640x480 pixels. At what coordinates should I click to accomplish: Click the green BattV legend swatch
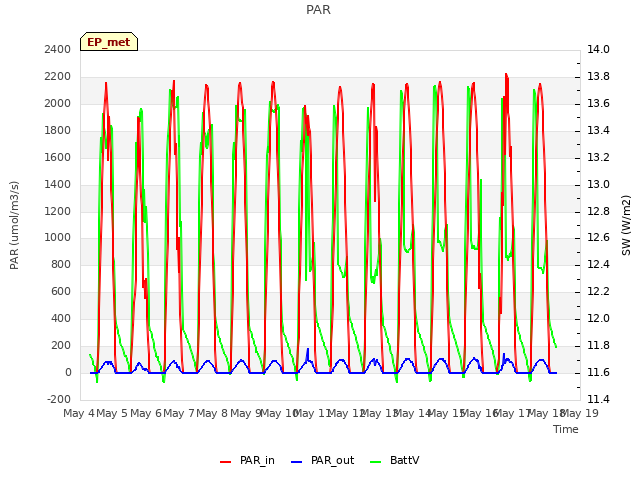(376, 462)
